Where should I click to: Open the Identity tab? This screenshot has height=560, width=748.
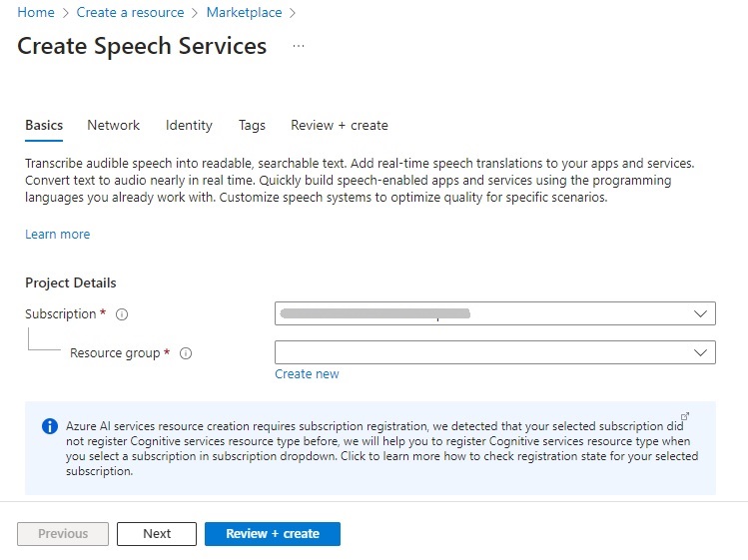189,126
